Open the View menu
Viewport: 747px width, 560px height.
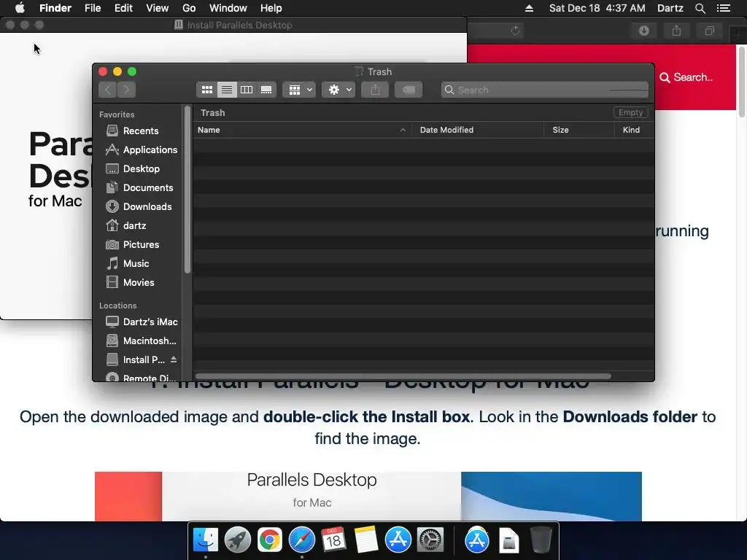point(158,8)
